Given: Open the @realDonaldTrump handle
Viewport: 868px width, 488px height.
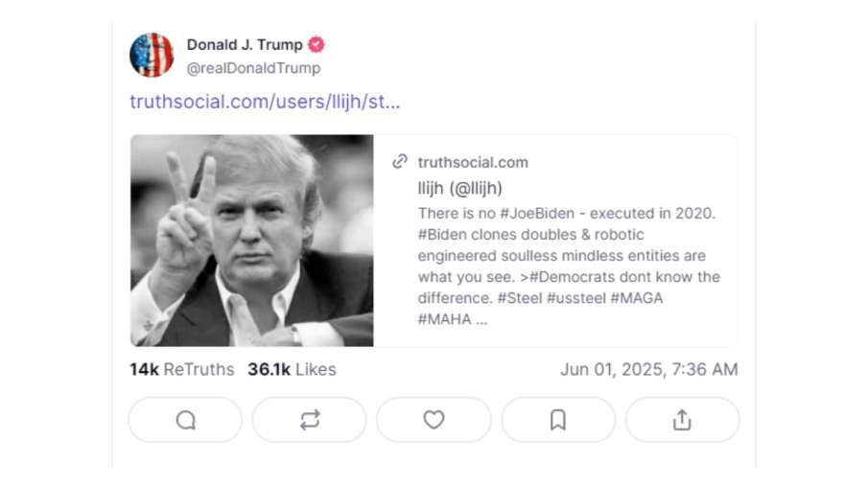Looking at the screenshot, I should [x=253, y=68].
